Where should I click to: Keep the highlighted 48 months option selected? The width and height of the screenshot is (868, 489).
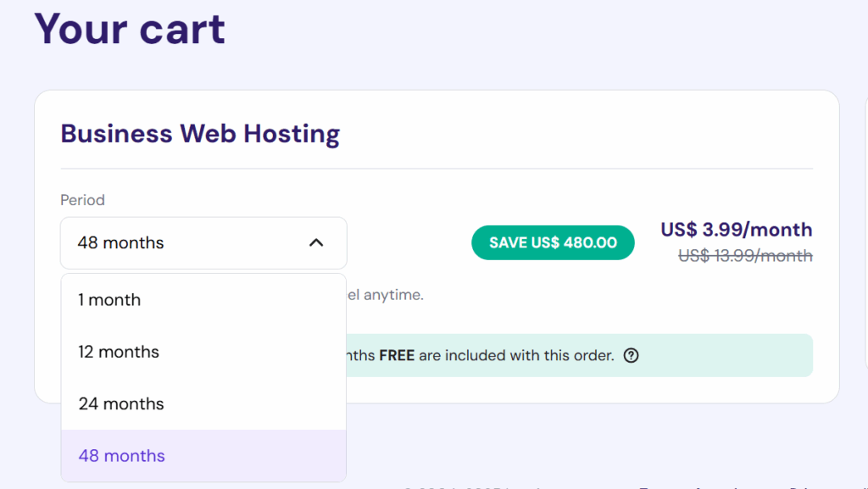point(121,456)
